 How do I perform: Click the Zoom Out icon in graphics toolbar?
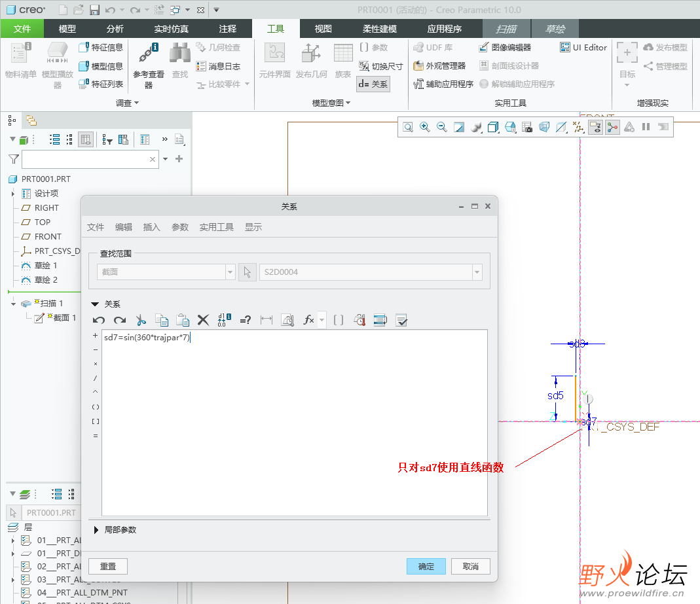[x=441, y=127]
